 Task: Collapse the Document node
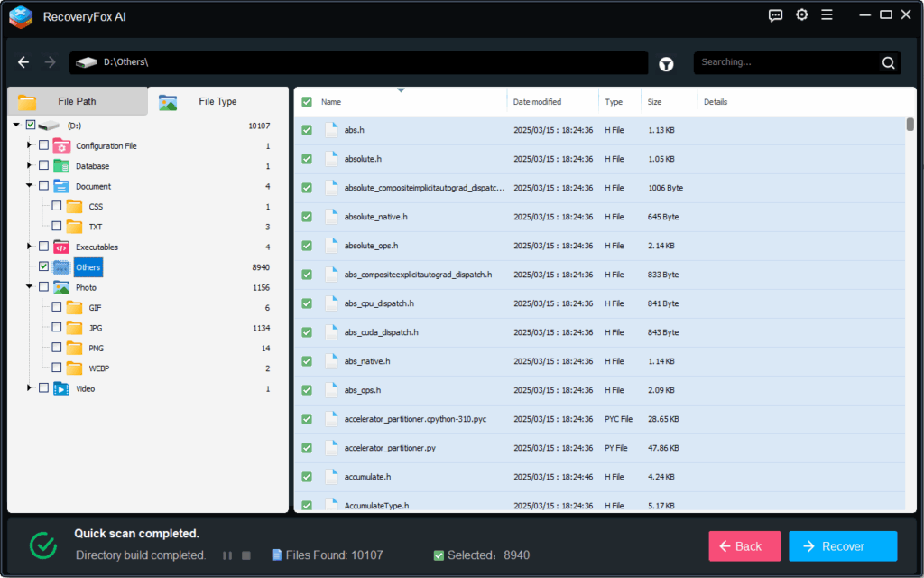pos(29,186)
